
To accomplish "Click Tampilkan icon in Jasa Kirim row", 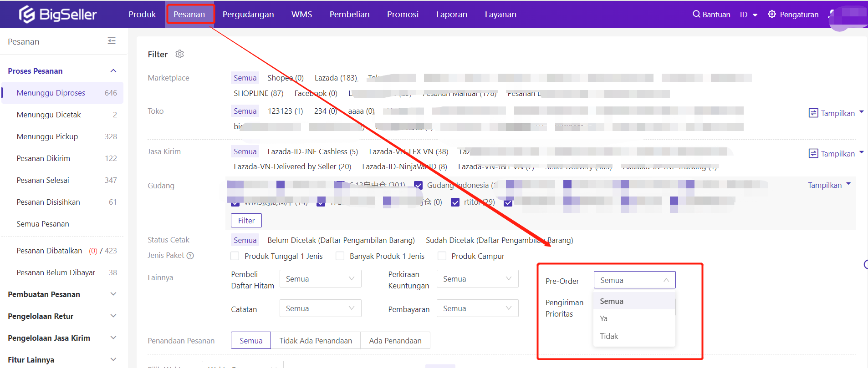I will click(813, 154).
